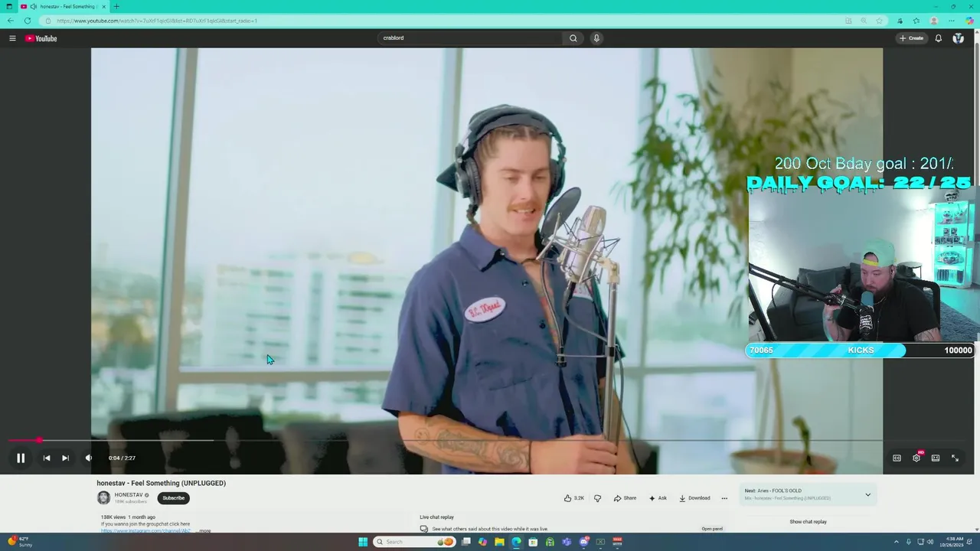This screenshot has width=980, height=551.
Task: Like the video with thumbs up
Action: pos(574,498)
